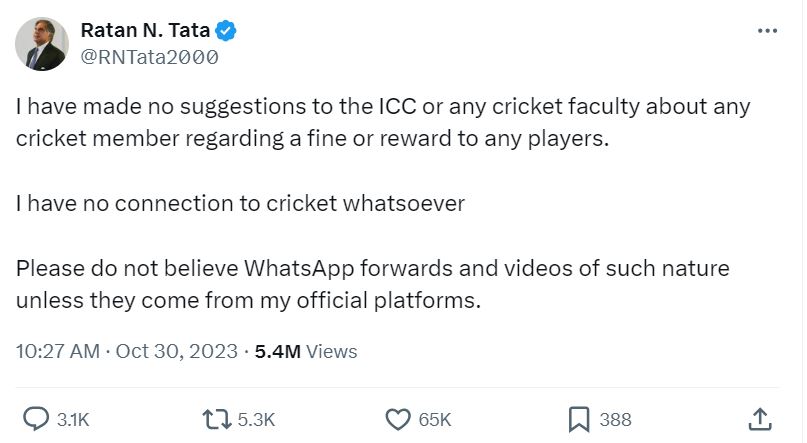
Task: Click the share upload icon
Action: (760, 419)
